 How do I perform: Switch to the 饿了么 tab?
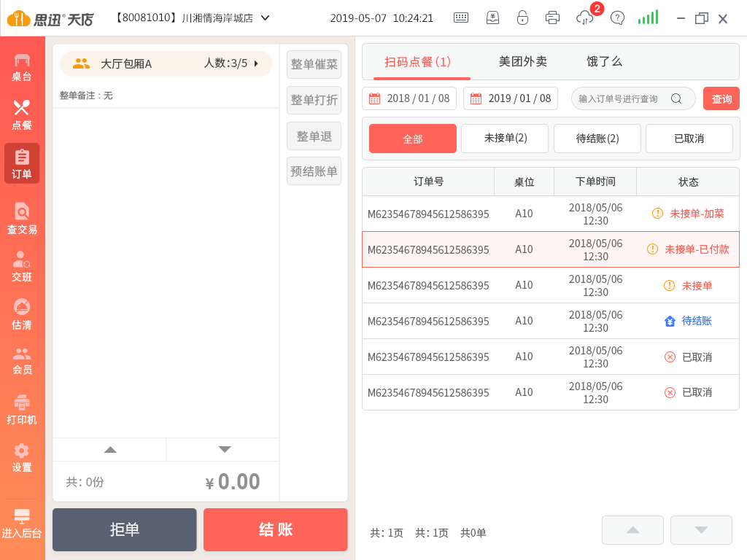(604, 62)
